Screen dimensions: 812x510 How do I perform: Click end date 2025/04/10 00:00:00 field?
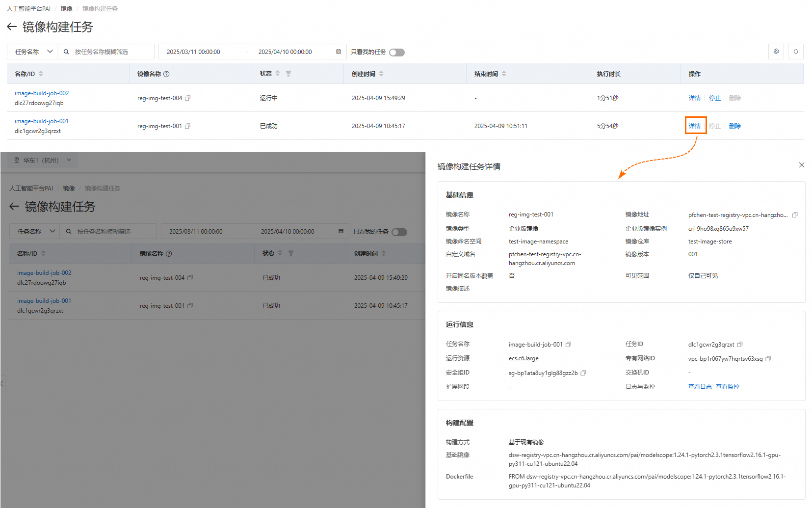285,52
